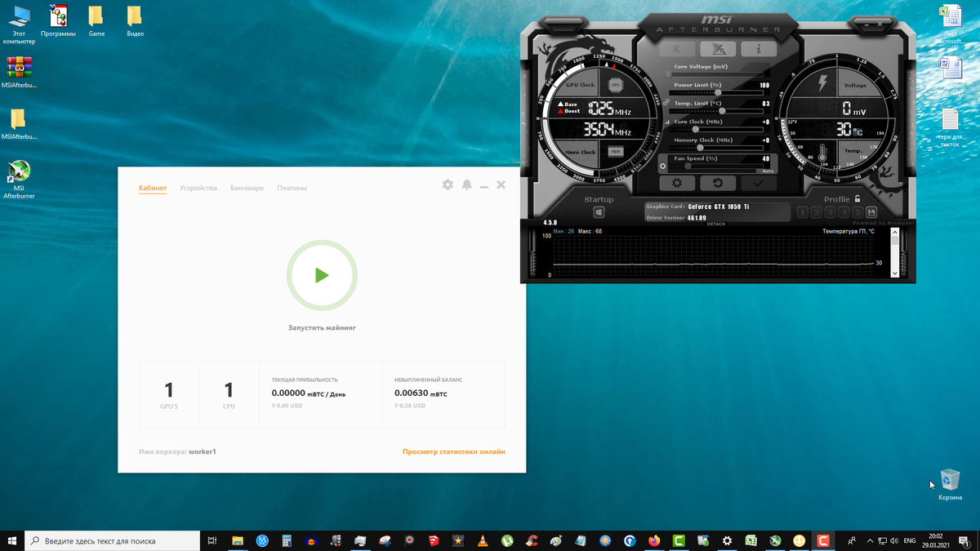Open core clock curve editor bars icon

tap(667, 122)
